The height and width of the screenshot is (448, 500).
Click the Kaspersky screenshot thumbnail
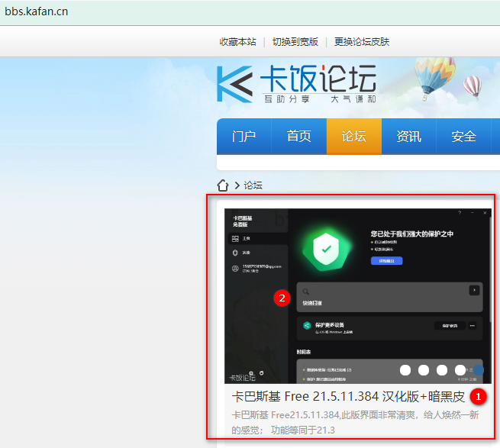(358, 296)
